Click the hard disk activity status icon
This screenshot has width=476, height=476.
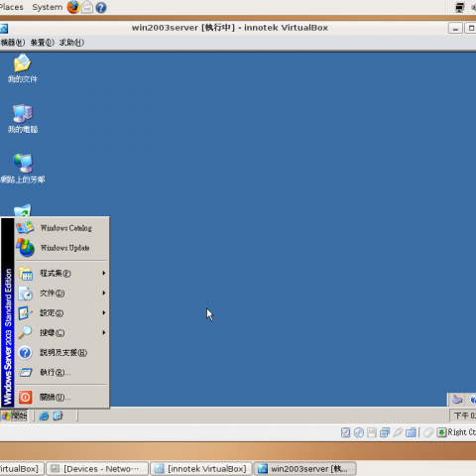point(345,432)
